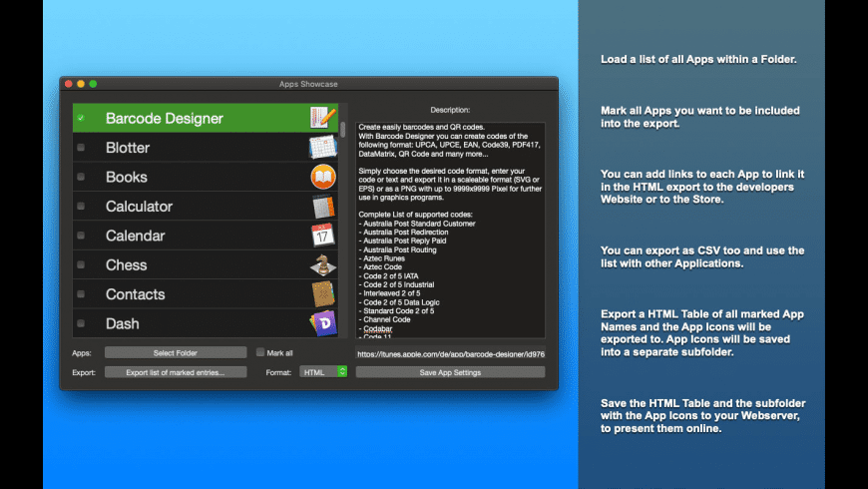
Task: Mark the Blotter entry checkbox
Action: tap(81, 148)
